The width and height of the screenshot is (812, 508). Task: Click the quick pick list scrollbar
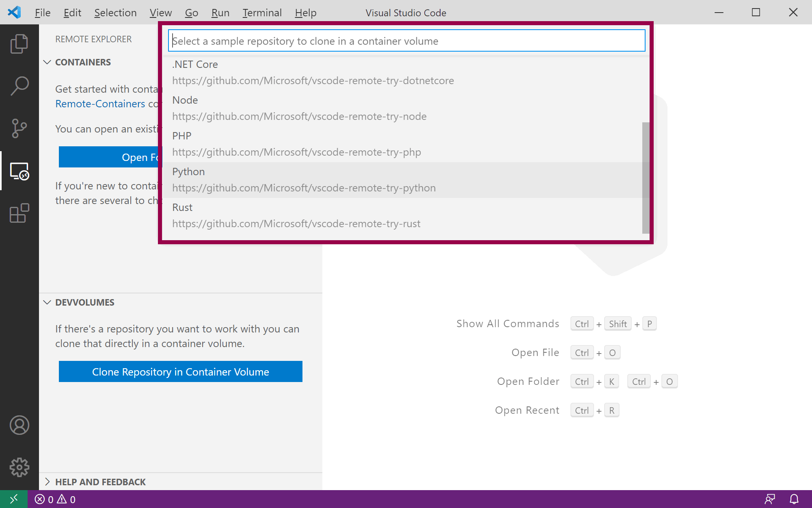tap(646, 178)
